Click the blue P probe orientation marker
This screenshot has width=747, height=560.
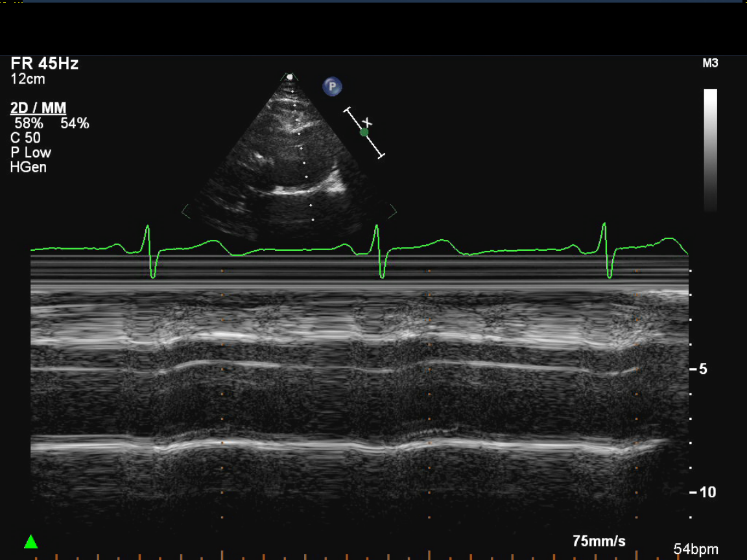point(332,86)
